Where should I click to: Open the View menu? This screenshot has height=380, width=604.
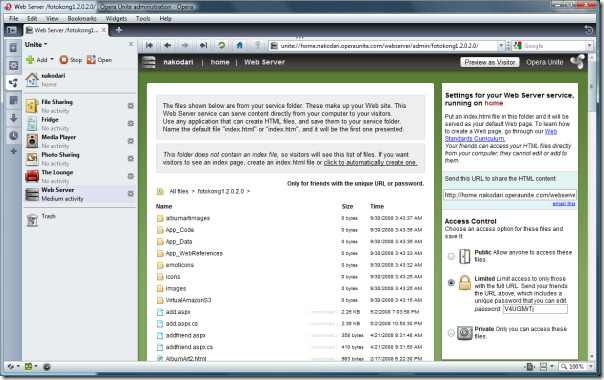(x=52, y=18)
